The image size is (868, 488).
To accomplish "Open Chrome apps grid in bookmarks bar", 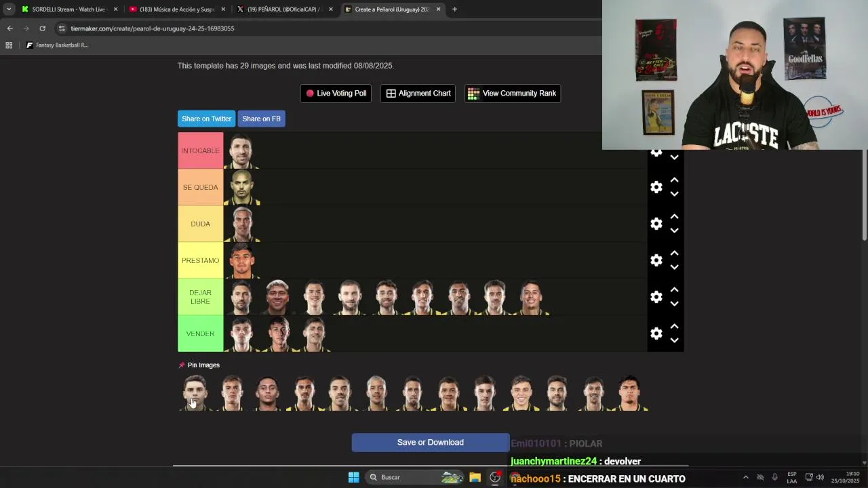I will pyautogui.click(x=9, y=45).
